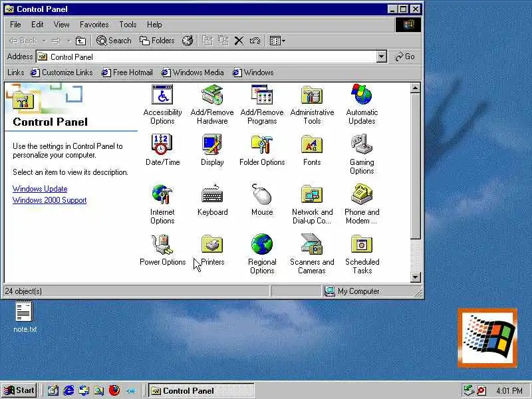Click the Start button
The image size is (532, 399).
pyautogui.click(x=19, y=390)
